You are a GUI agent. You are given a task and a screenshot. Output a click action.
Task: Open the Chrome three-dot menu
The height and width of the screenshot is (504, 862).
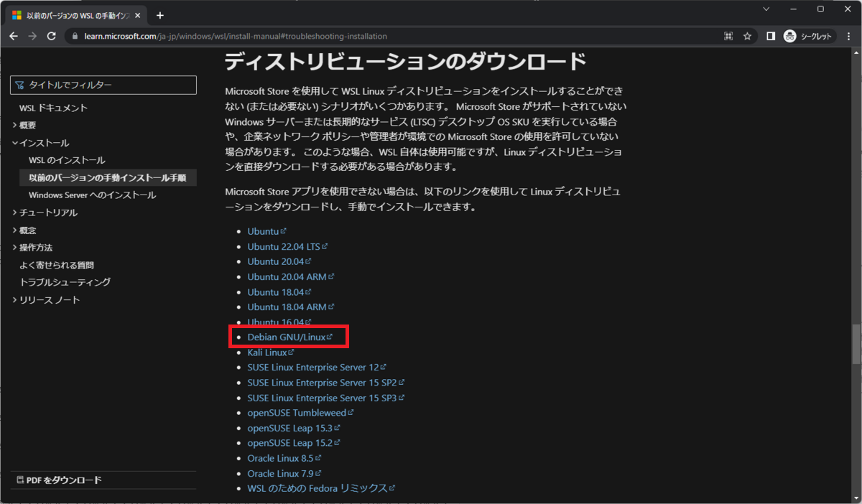[x=848, y=36]
